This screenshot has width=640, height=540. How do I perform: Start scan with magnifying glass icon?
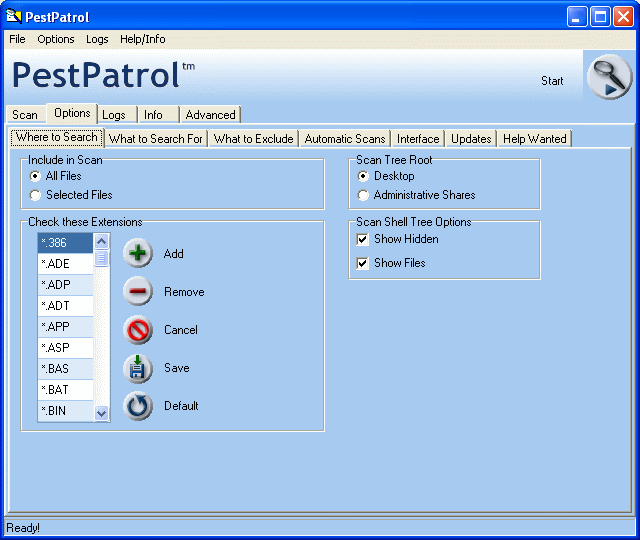click(609, 76)
